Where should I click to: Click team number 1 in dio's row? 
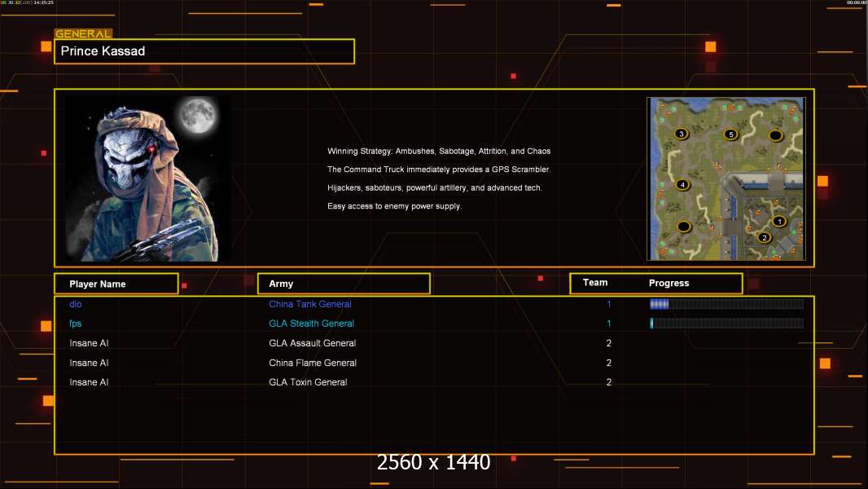(x=608, y=304)
